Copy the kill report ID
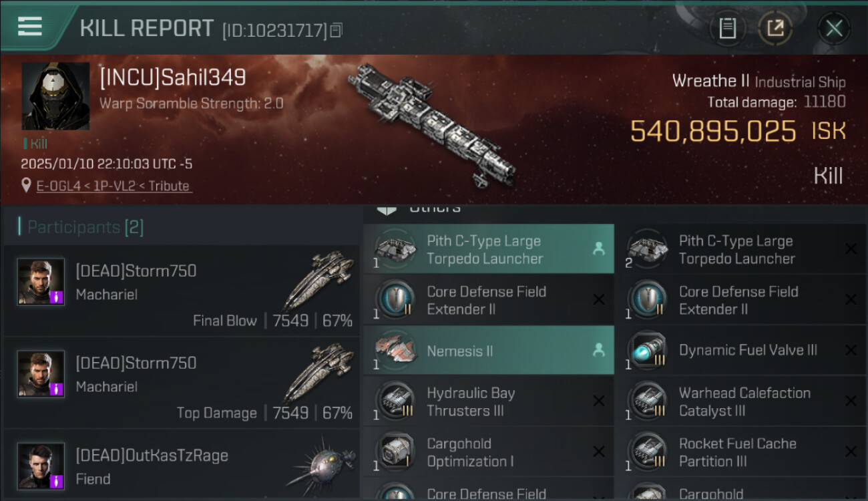This screenshot has width=868, height=501. point(336,30)
